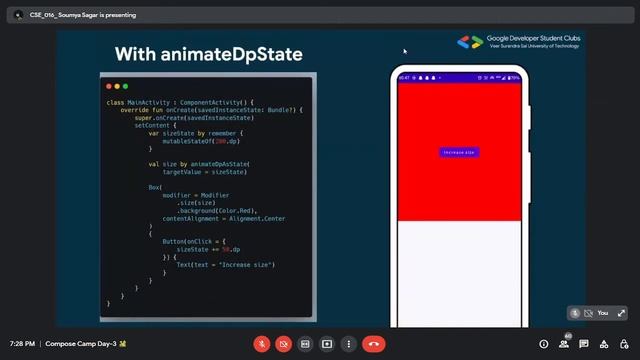Click code line val size by animateDpAsState(
The width and height of the screenshot is (640, 360).
pyautogui.click(x=199, y=164)
